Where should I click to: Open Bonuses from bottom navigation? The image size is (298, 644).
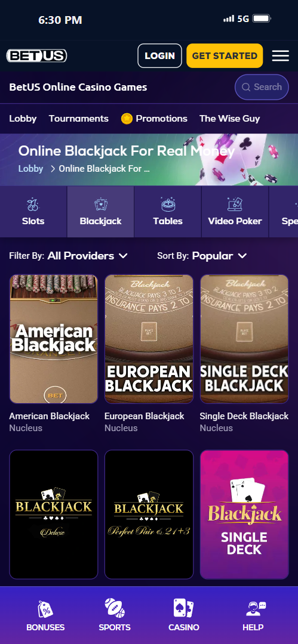click(x=45, y=615)
